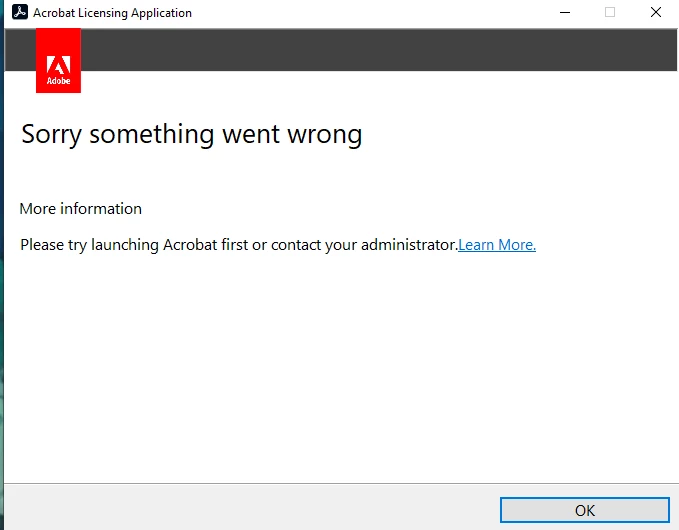The height and width of the screenshot is (530, 679).
Task: Click the 'Sorry something went wrong' heading
Action: click(x=192, y=134)
